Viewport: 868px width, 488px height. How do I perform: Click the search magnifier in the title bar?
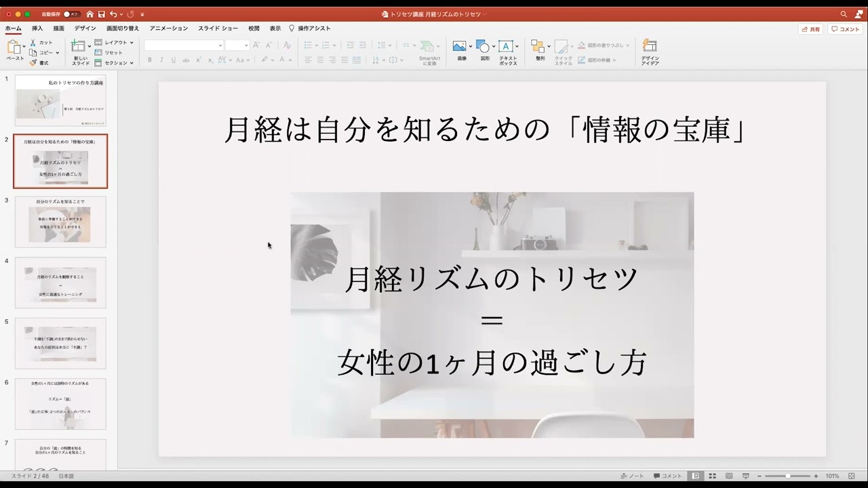coord(844,14)
